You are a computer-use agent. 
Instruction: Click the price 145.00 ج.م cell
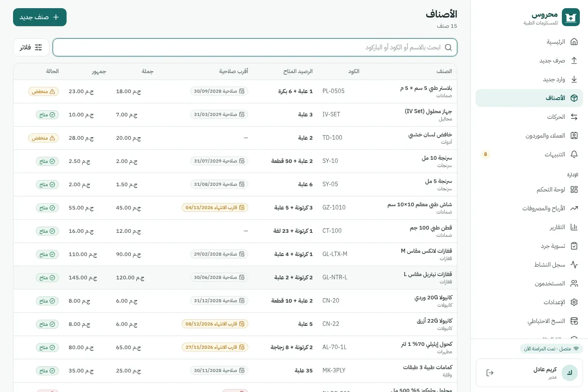[x=83, y=278]
